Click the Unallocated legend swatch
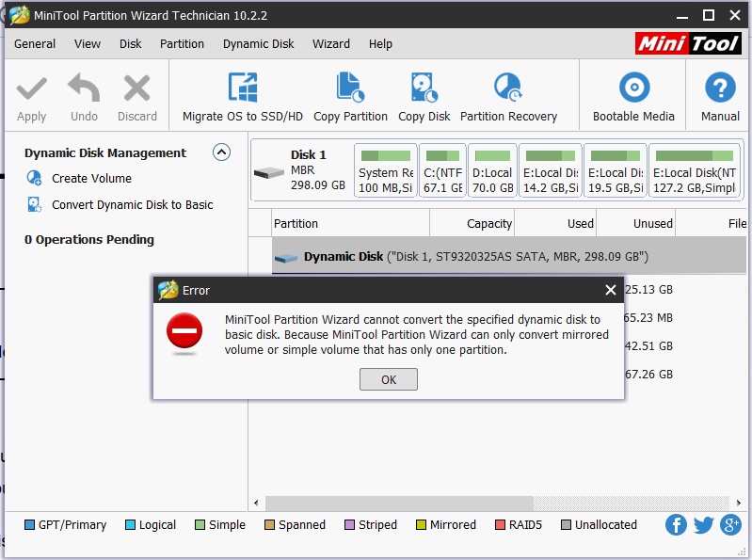This screenshot has width=752, height=560. click(566, 525)
